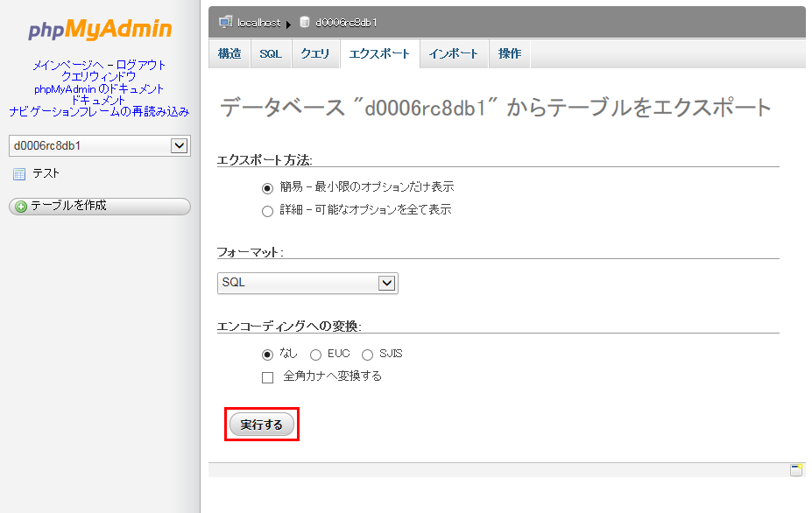Click the small page icon at bottom right
812x513 pixels.
click(x=797, y=469)
